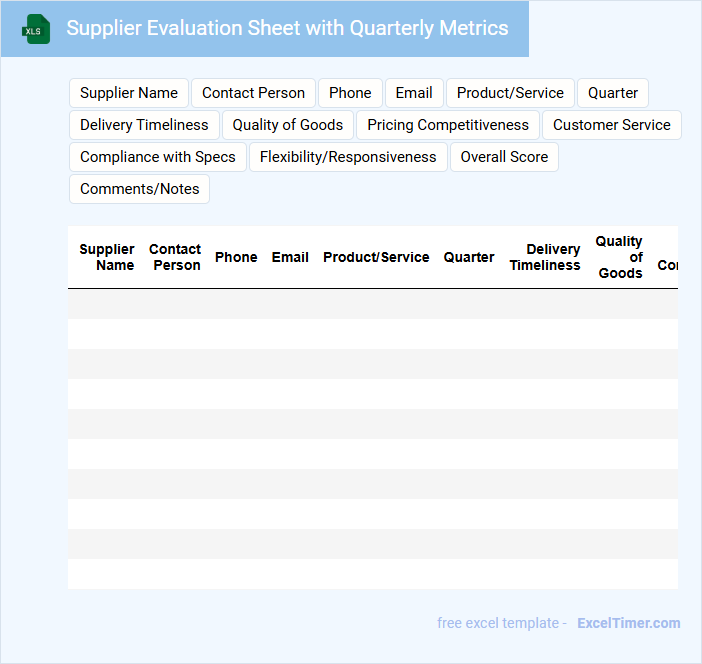Select the Contact Person tag
The height and width of the screenshot is (664, 702).
tap(253, 93)
